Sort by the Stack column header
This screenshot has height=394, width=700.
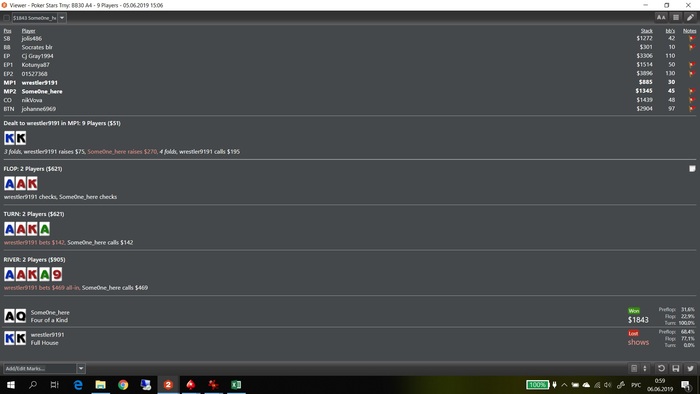point(646,31)
